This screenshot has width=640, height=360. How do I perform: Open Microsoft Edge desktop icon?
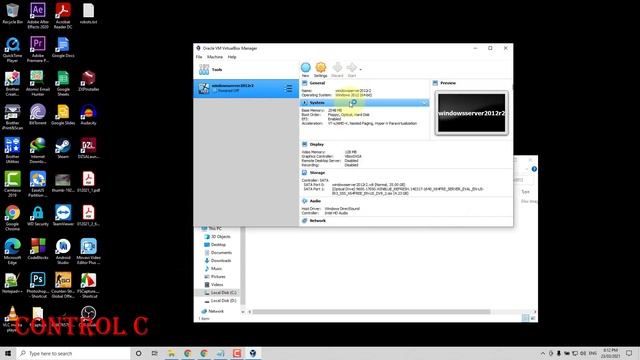(12, 251)
